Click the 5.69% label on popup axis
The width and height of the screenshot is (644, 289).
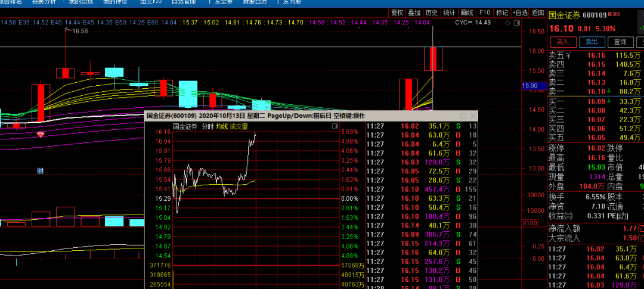click(x=350, y=132)
